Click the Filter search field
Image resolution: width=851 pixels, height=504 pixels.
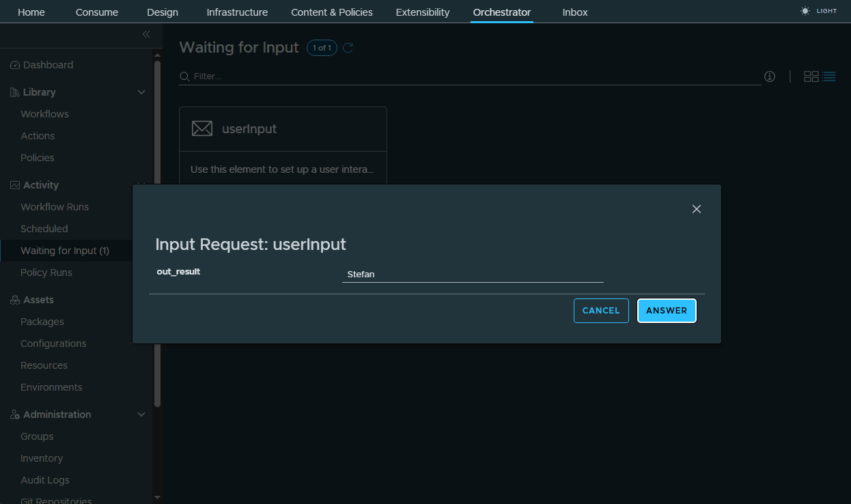471,76
